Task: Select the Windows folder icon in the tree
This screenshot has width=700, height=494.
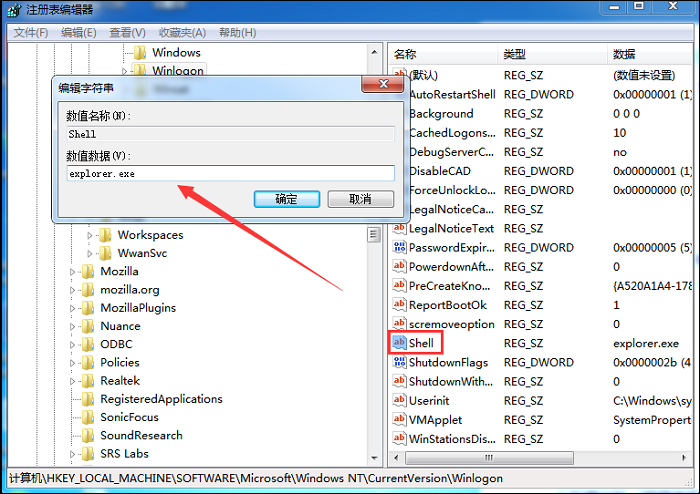Action: (140, 53)
